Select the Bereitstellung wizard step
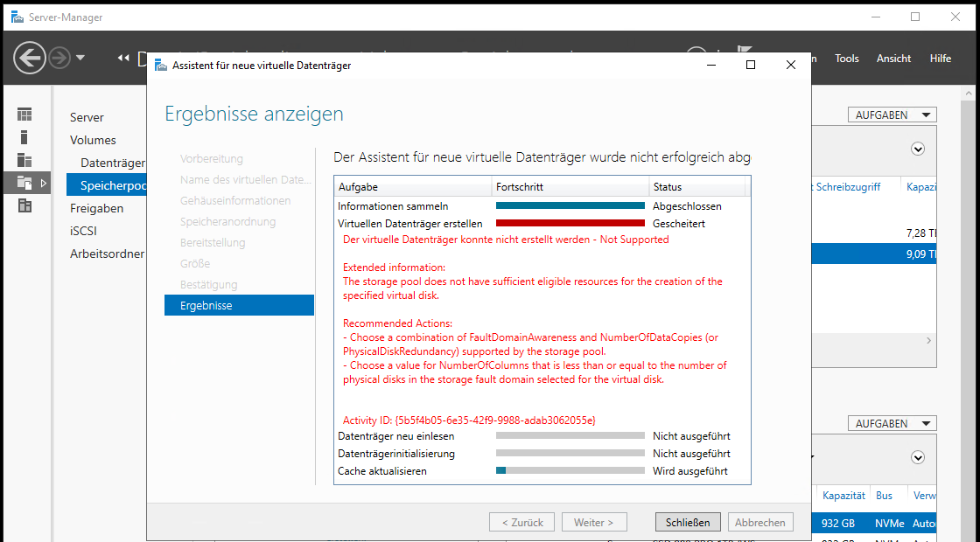Screen dimensions: 980x542 [x=213, y=242]
